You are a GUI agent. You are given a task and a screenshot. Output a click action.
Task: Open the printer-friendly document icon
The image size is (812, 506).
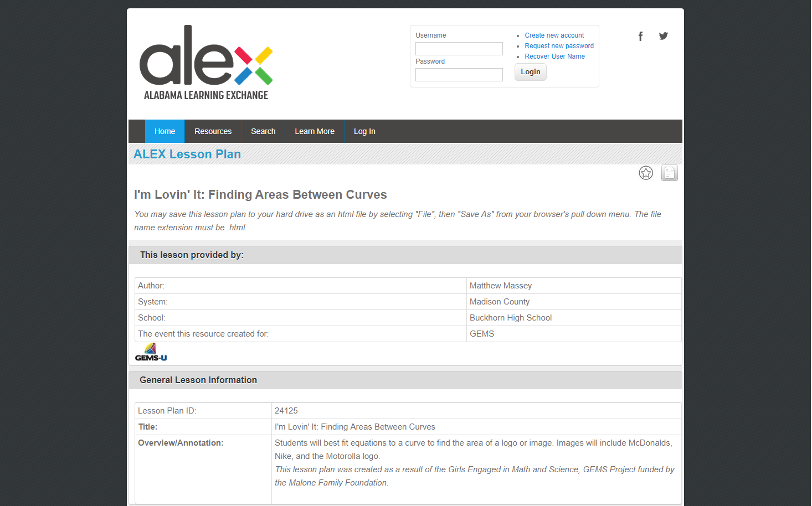669,173
